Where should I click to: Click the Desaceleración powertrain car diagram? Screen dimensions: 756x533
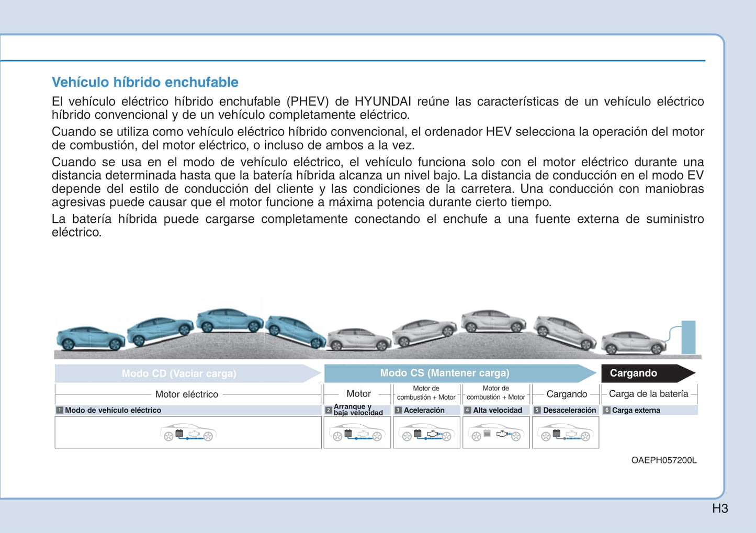566,433
